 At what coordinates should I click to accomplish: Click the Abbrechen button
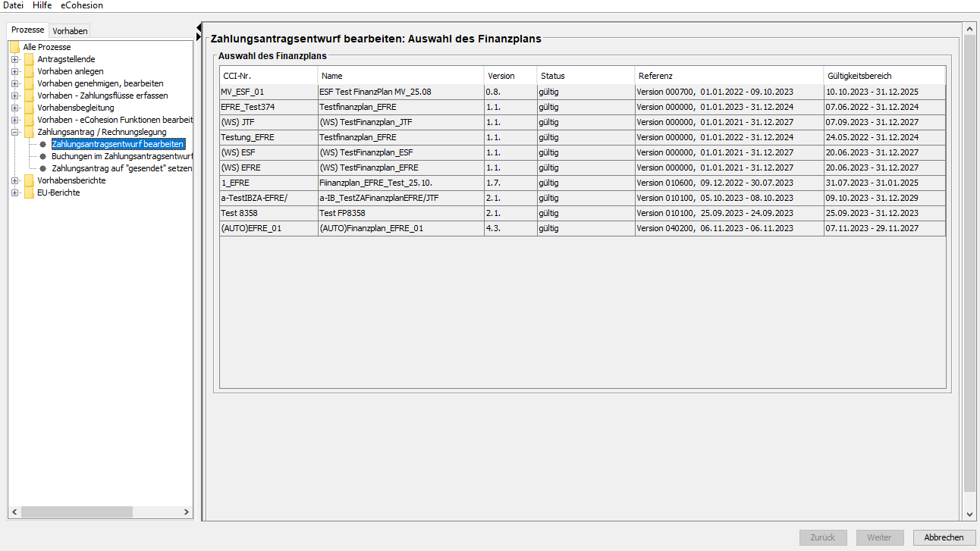pyautogui.click(x=944, y=537)
